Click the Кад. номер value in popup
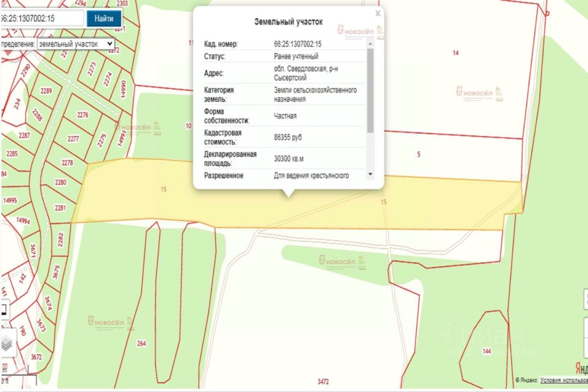Image resolution: width=588 pixels, height=392 pixels. pyautogui.click(x=297, y=44)
